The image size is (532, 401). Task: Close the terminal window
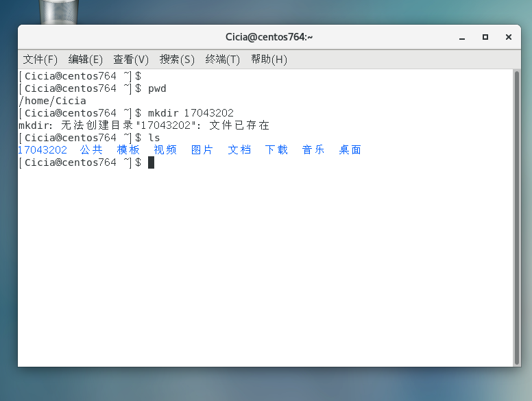(x=508, y=37)
